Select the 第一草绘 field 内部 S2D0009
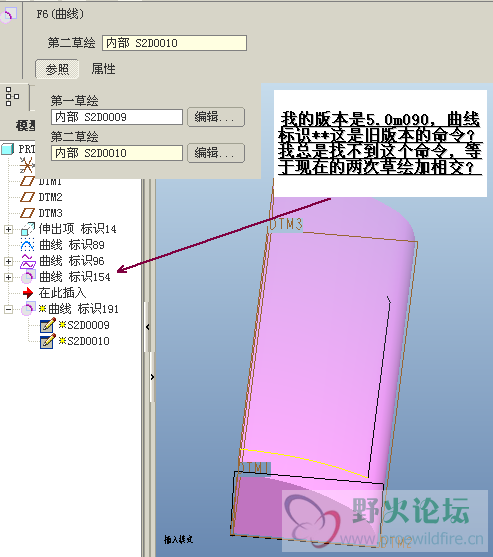This screenshot has height=557, width=493. click(x=117, y=117)
